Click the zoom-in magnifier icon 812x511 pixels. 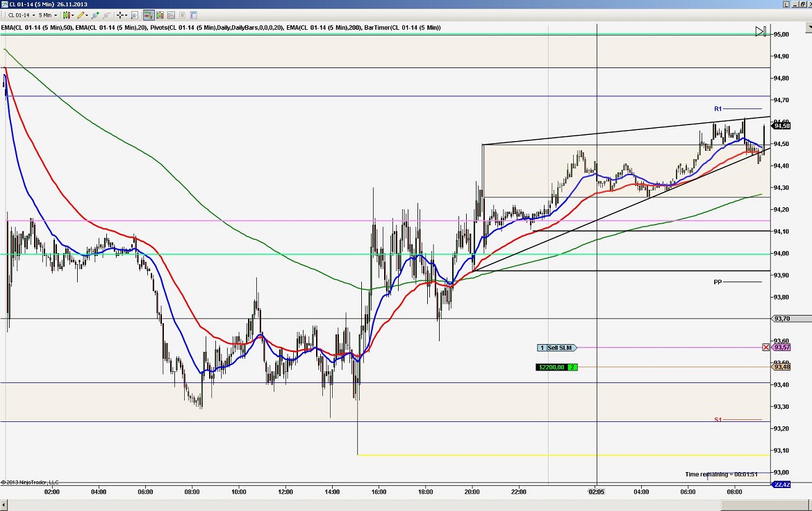pyautogui.click(x=94, y=15)
